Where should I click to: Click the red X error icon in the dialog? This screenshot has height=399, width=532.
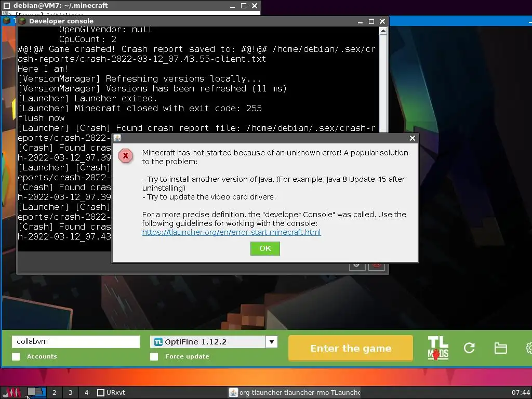pyautogui.click(x=126, y=156)
